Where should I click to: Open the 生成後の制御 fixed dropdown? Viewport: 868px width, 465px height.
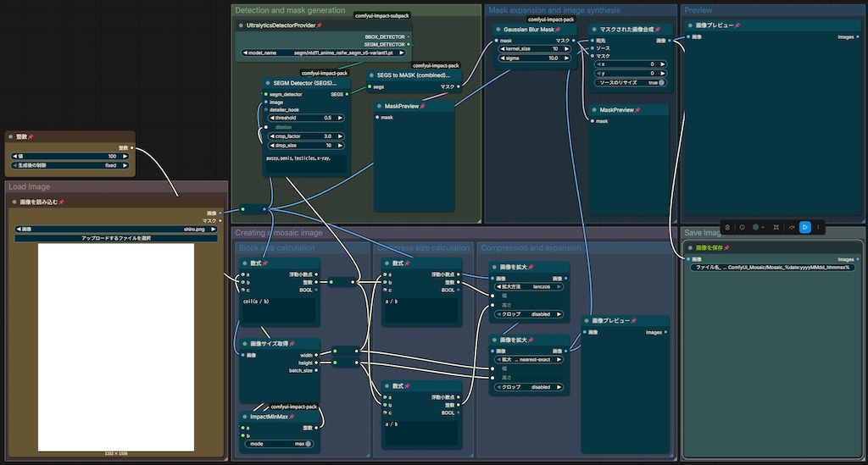click(x=70, y=165)
